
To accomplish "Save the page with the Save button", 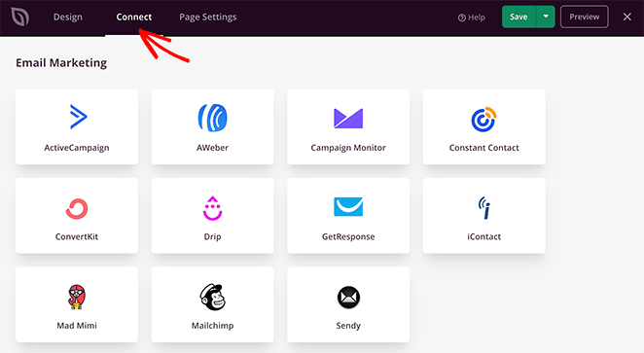I will tap(519, 17).
